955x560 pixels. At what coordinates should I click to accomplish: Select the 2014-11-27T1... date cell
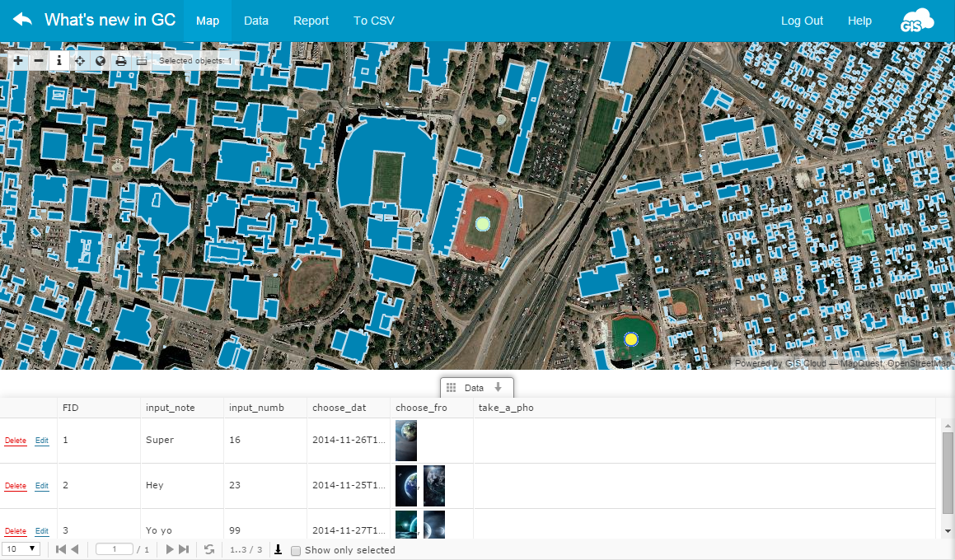coord(349,524)
